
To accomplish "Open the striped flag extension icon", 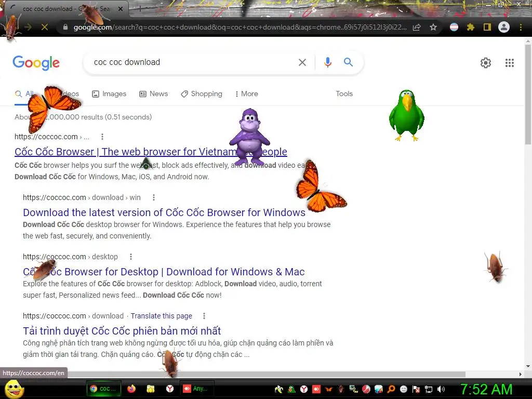I will (454, 27).
